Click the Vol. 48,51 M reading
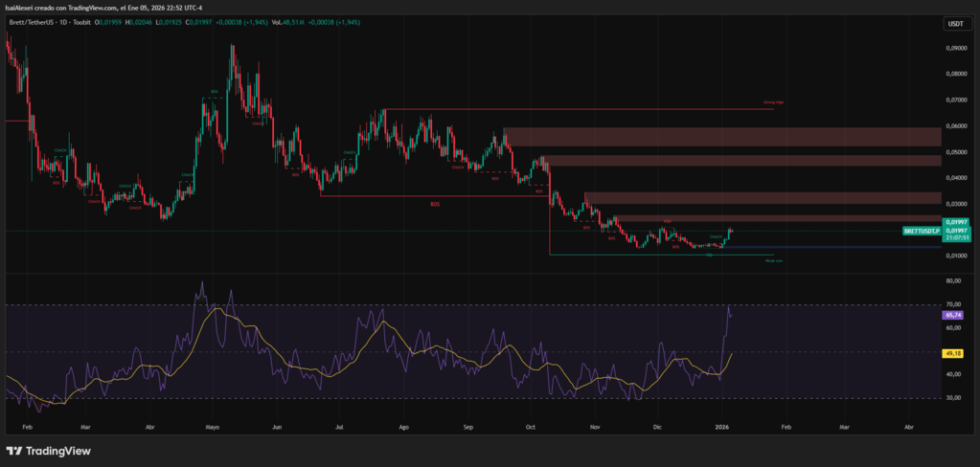The image size is (980, 467). click(286, 22)
